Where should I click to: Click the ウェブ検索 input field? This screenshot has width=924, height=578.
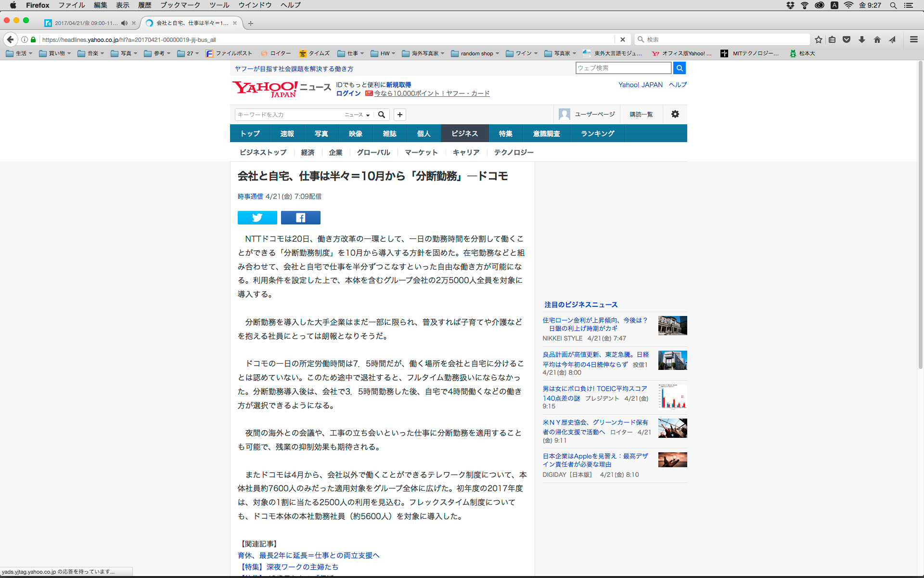point(623,68)
